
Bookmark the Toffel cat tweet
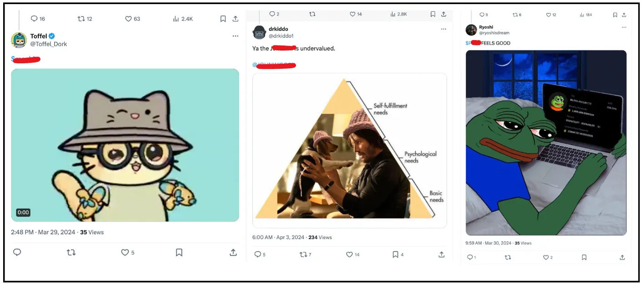(x=179, y=252)
